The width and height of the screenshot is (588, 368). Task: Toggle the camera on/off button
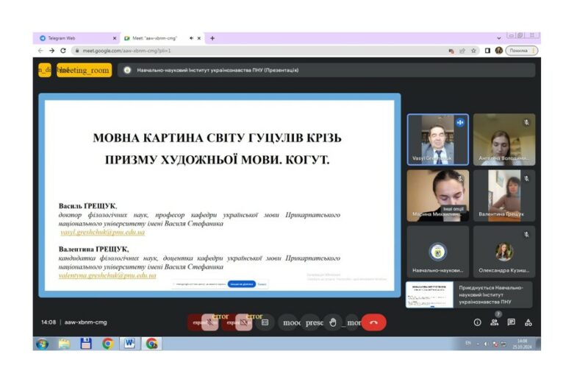point(243,322)
